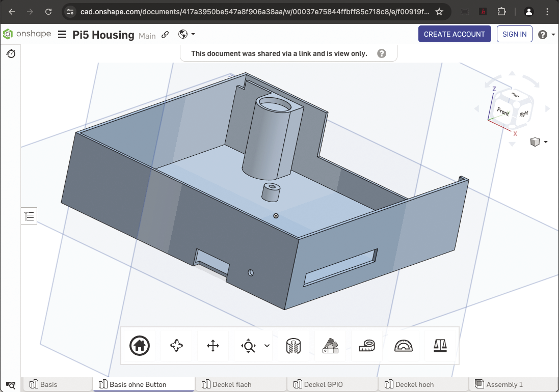The height and width of the screenshot is (392, 559).
Task: Open the section view tool
Action: (x=293, y=346)
